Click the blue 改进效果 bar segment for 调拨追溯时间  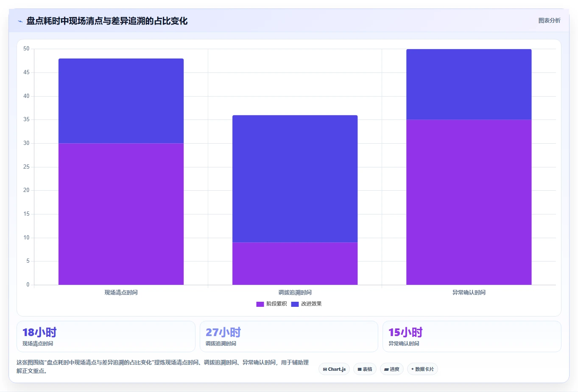tap(295, 179)
